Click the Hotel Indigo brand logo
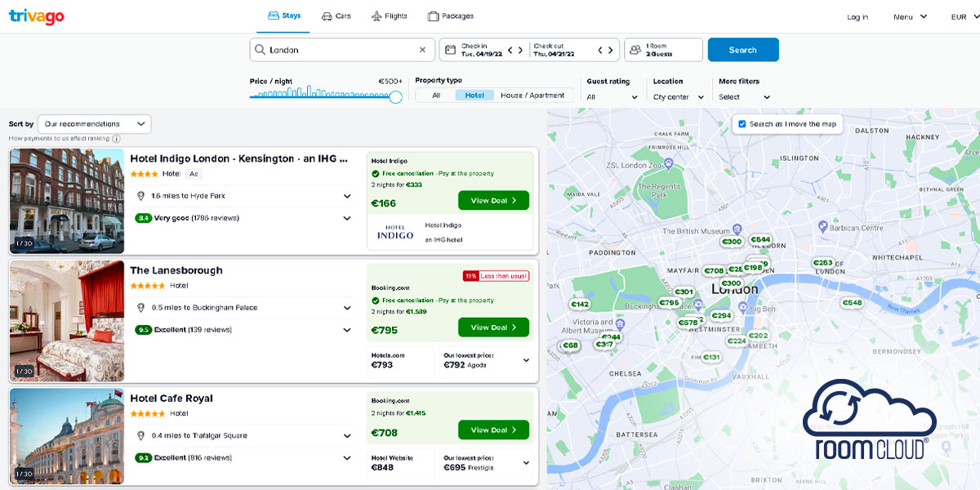980x490 pixels. (395, 232)
